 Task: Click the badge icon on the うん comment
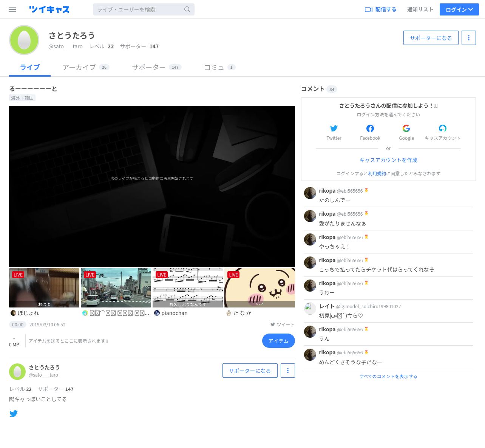(x=366, y=329)
